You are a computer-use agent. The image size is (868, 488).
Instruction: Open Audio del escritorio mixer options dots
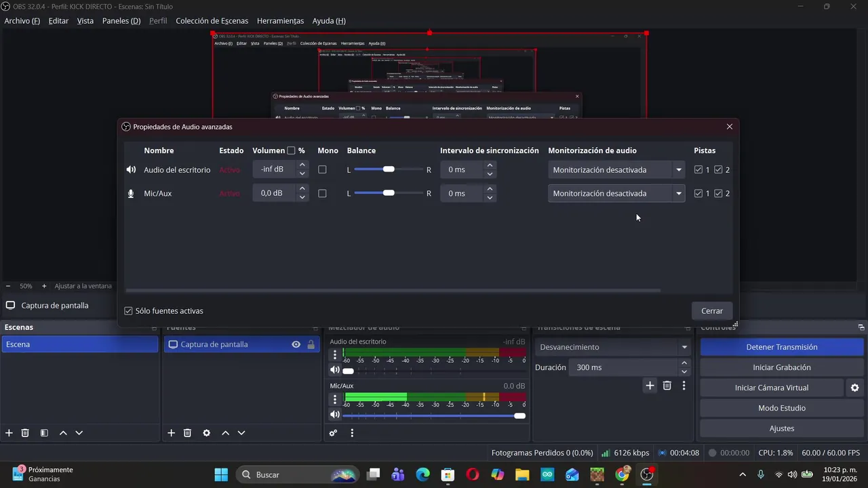click(x=334, y=355)
